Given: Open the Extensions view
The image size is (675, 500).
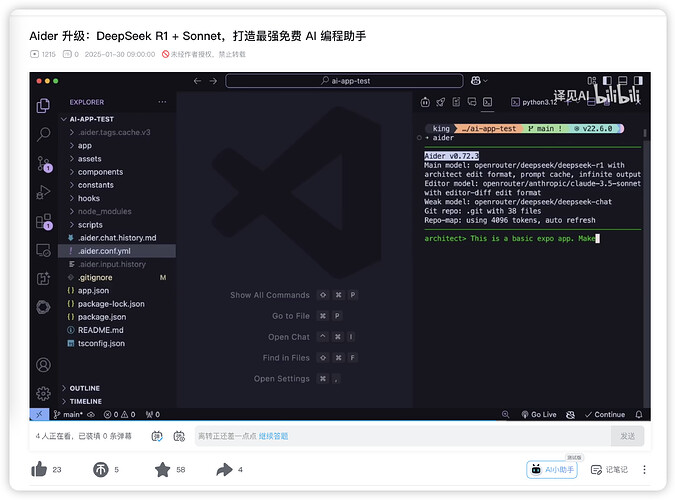Looking at the screenshot, I should point(44,221).
